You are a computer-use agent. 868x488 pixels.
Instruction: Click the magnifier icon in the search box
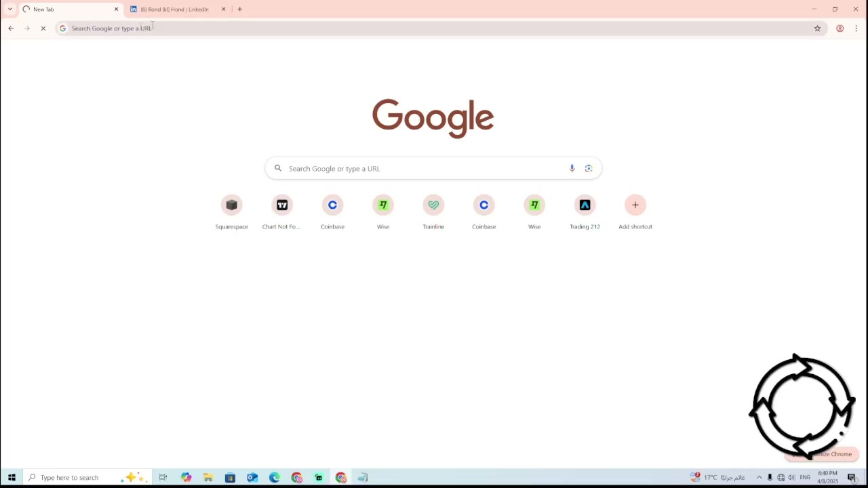tap(278, 168)
